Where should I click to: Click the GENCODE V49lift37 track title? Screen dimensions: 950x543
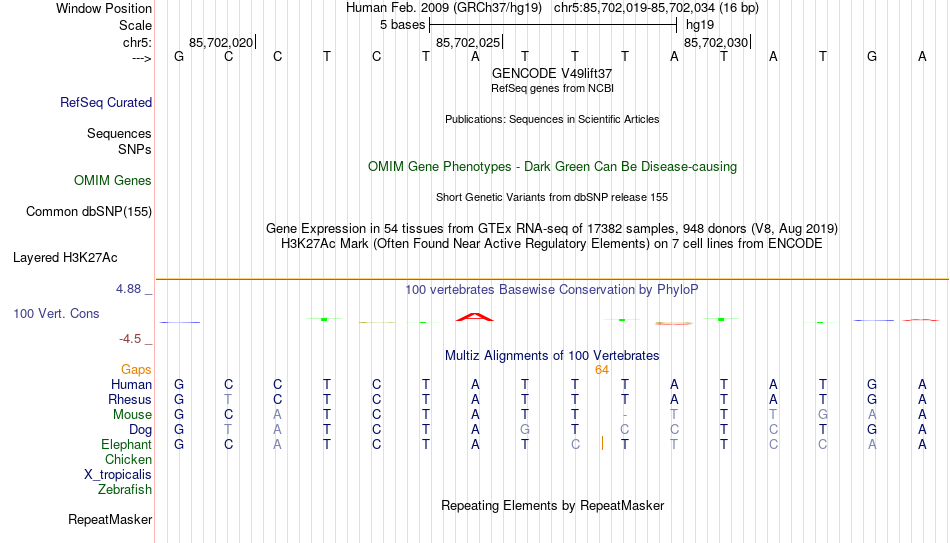552,73
